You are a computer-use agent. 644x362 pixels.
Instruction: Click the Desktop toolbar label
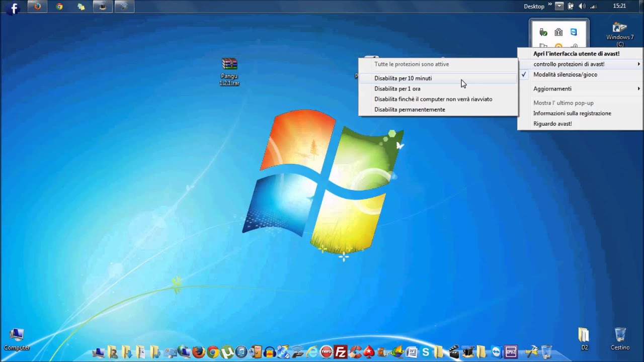point(534,7)
